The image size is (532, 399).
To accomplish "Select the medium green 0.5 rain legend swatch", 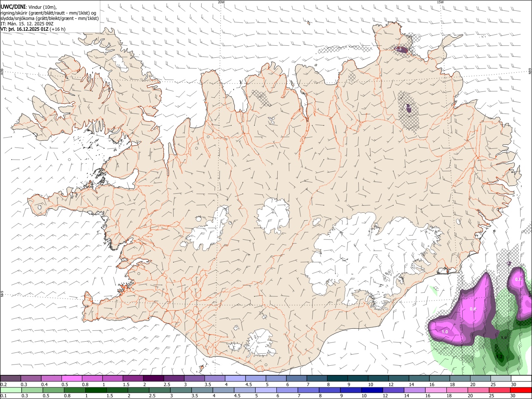I will click(x=54, y=390).
